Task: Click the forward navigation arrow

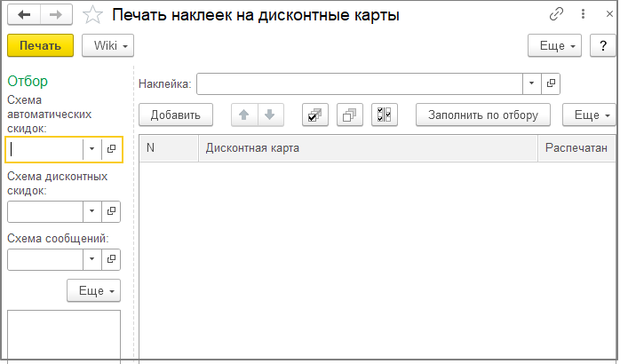Action: point(55,14)
